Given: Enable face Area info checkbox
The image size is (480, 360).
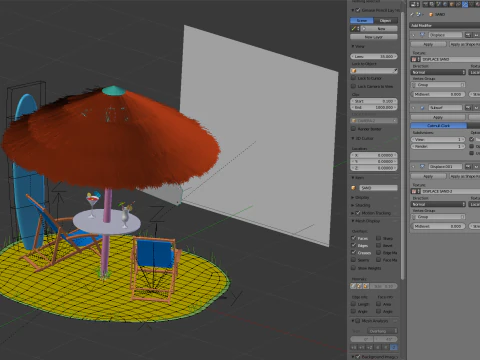Looking at the screenshot, I should pos(378,304).
